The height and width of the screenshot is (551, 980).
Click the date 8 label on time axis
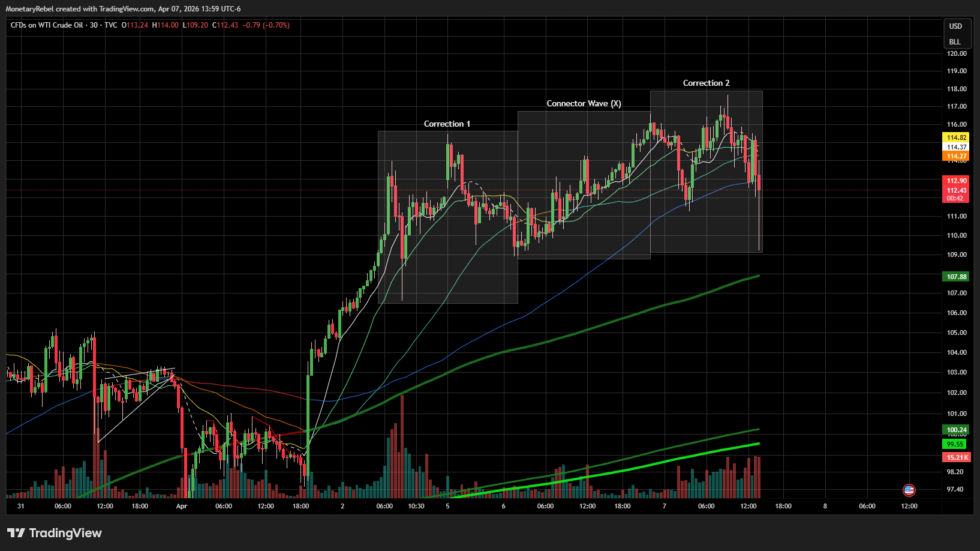coord(825,506)
